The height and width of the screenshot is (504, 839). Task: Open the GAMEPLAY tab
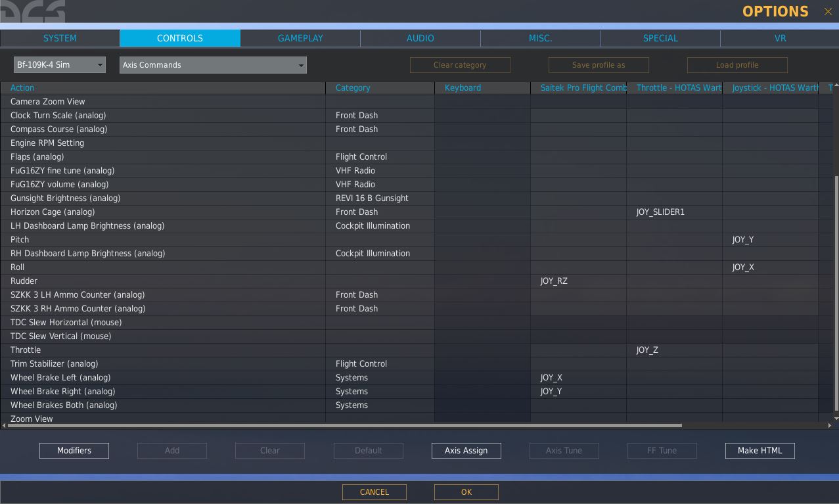[x=300, y=38]
